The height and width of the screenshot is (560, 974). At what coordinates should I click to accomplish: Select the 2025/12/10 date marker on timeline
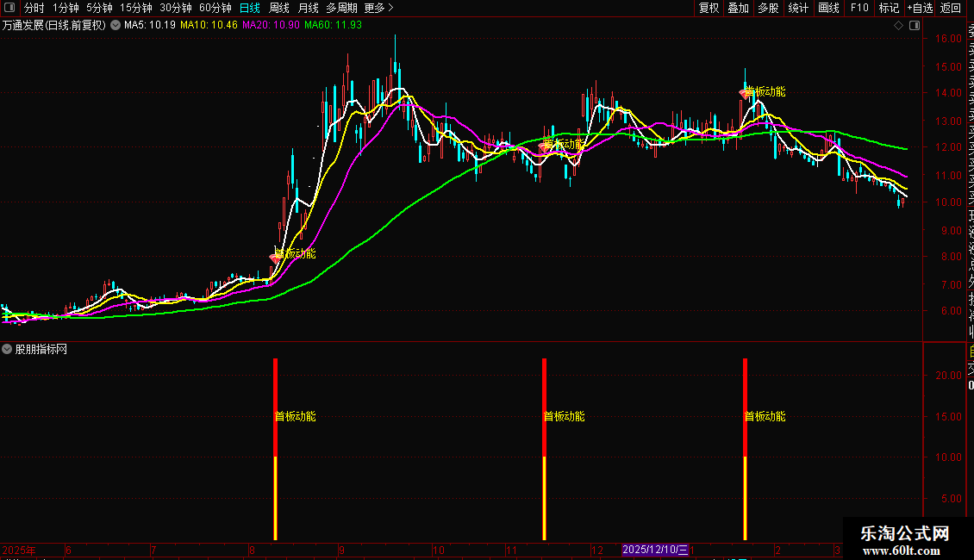click(655, 550)
